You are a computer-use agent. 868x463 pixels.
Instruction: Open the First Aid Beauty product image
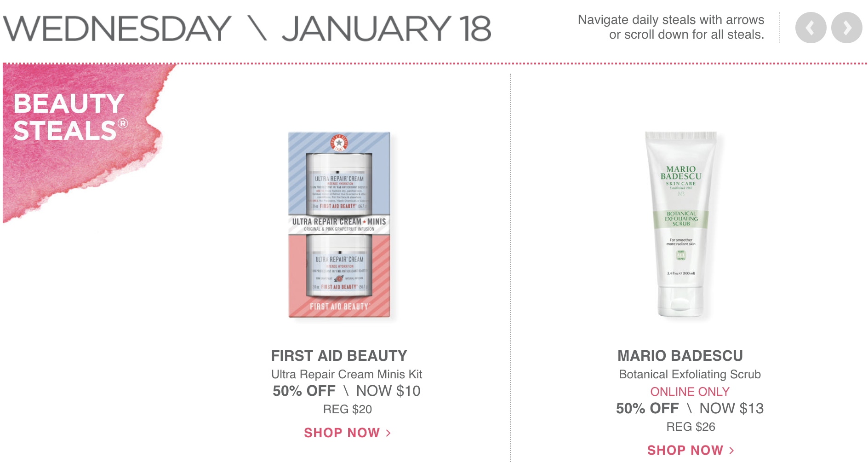[x=339, y=225]
